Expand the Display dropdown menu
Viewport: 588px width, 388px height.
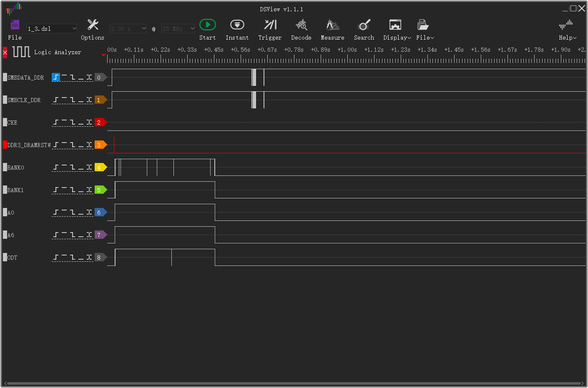pos(396,37)
